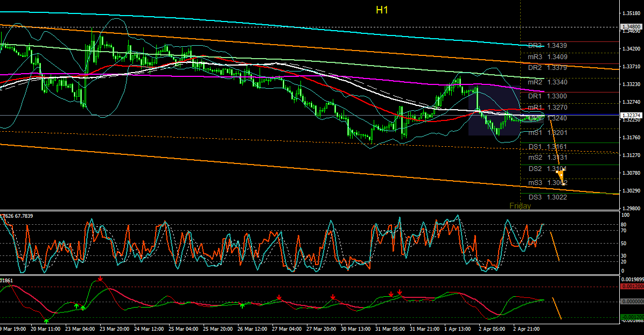Select the yellow H1 timeframe label

coord(381,9)
